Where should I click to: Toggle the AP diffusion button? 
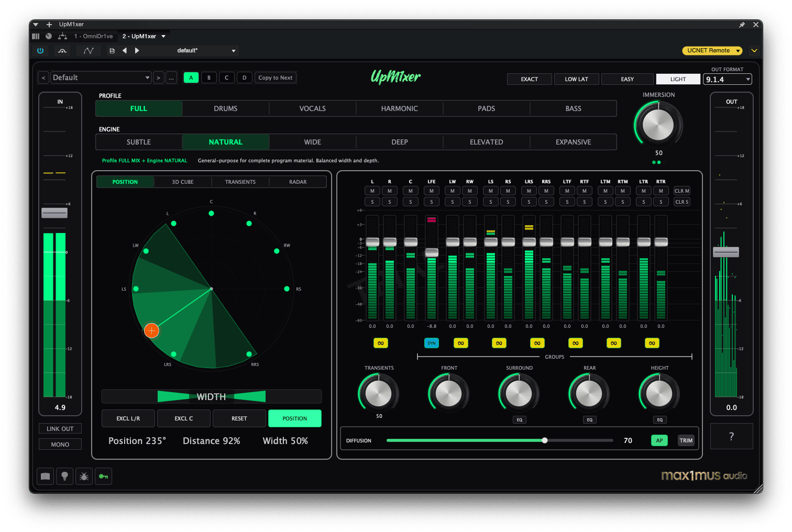click(659, 440)
